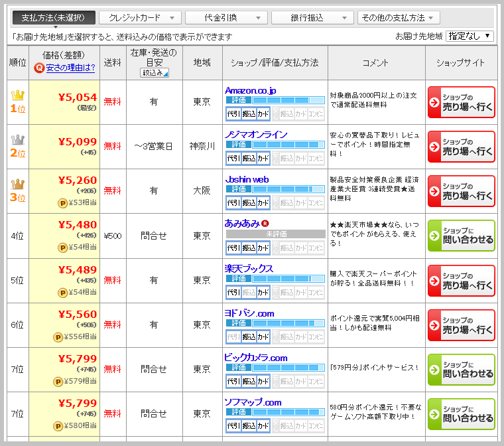Screen dimensions: 504x446
Task: Select the 支払方法(未選択) tab
Action: point(54,17)
